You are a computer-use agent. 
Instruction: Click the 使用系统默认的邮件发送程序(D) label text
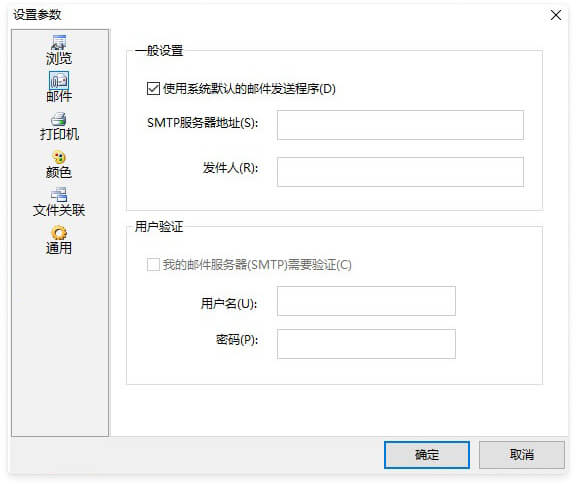pos(249,89)
